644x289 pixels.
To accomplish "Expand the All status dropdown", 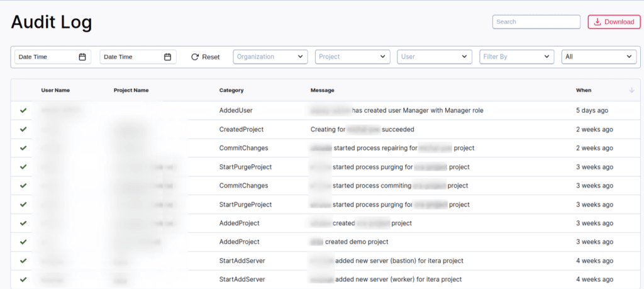I will tap(599, 57).
